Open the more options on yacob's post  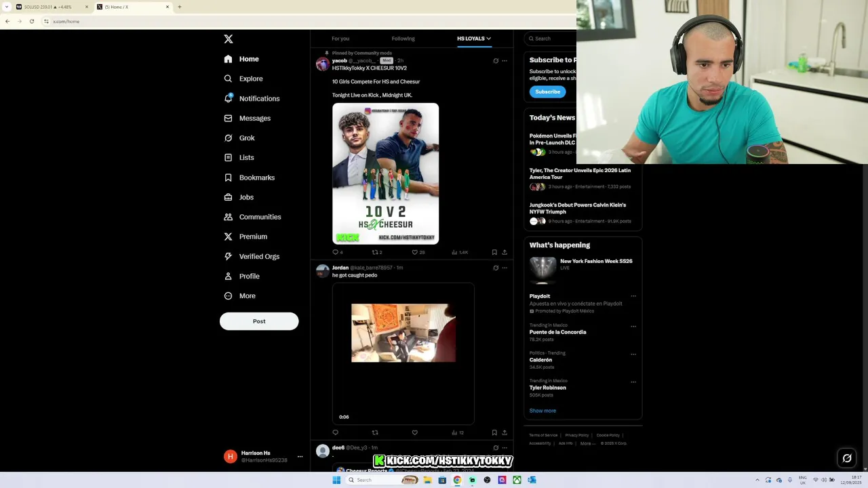pos(505,61)
